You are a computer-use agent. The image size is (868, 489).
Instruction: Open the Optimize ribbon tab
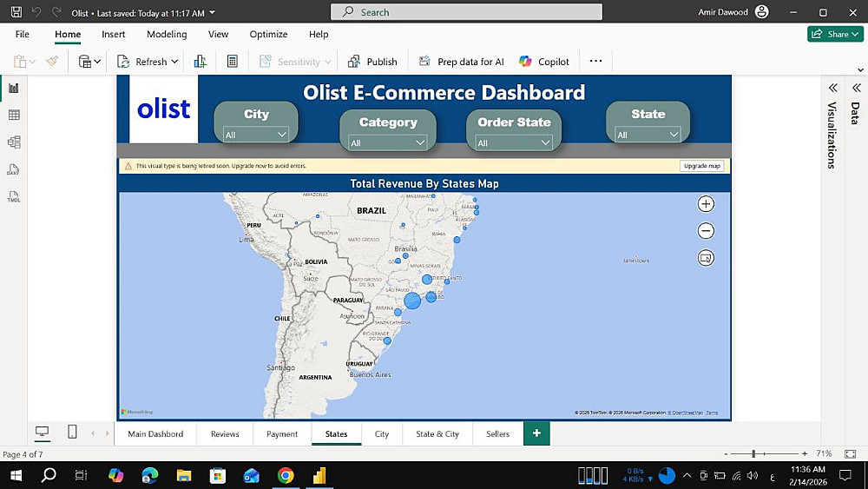(x=268, y=34)
